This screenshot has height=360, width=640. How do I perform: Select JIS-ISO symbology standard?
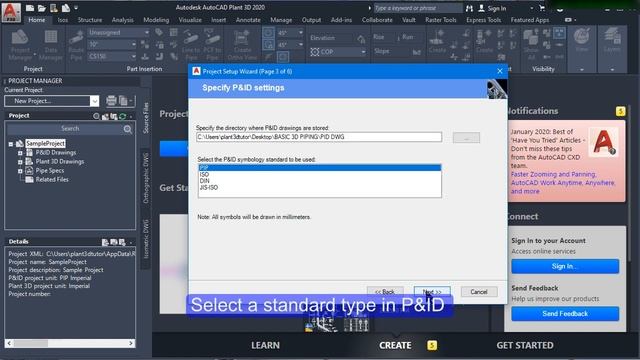pyautogui.click(x=320, y=187)
